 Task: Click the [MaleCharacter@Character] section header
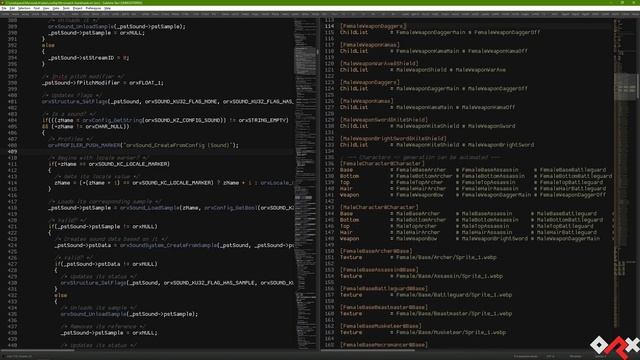[x=379, y=207]
